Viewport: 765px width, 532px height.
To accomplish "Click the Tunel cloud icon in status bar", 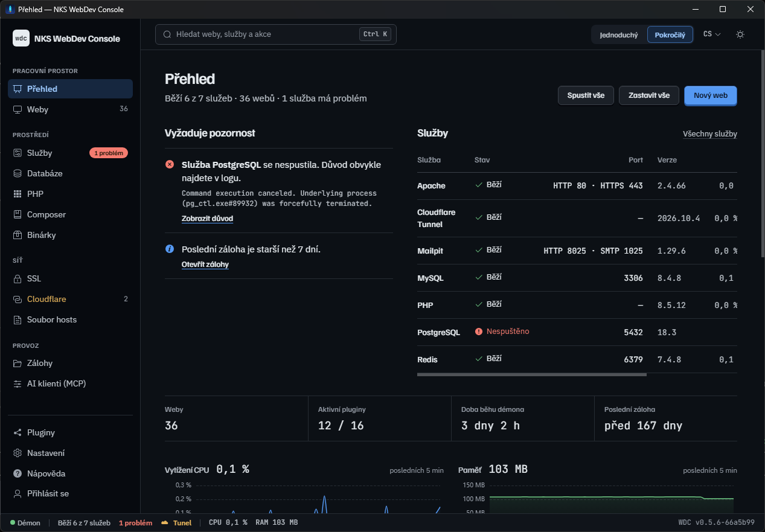I will point(165,523).
